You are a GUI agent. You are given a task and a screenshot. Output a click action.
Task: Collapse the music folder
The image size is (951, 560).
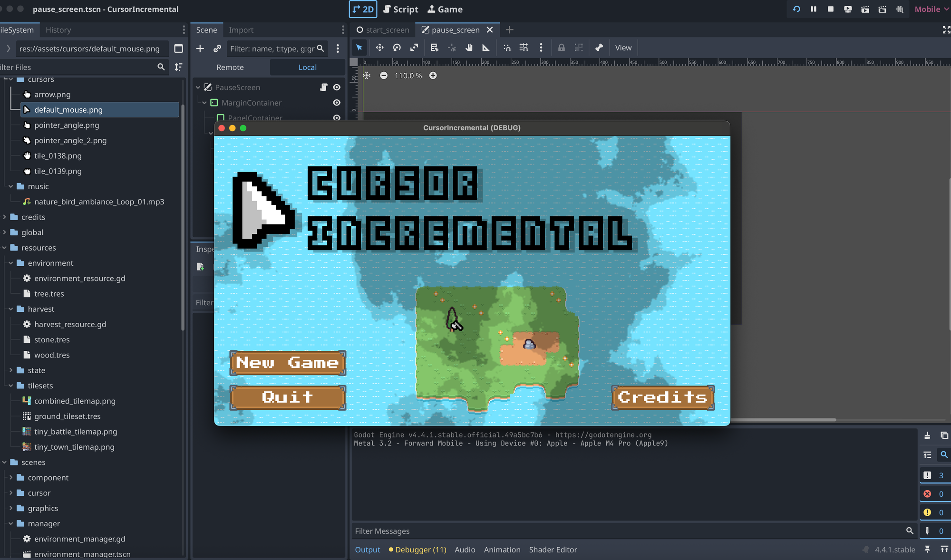[11, 186]
